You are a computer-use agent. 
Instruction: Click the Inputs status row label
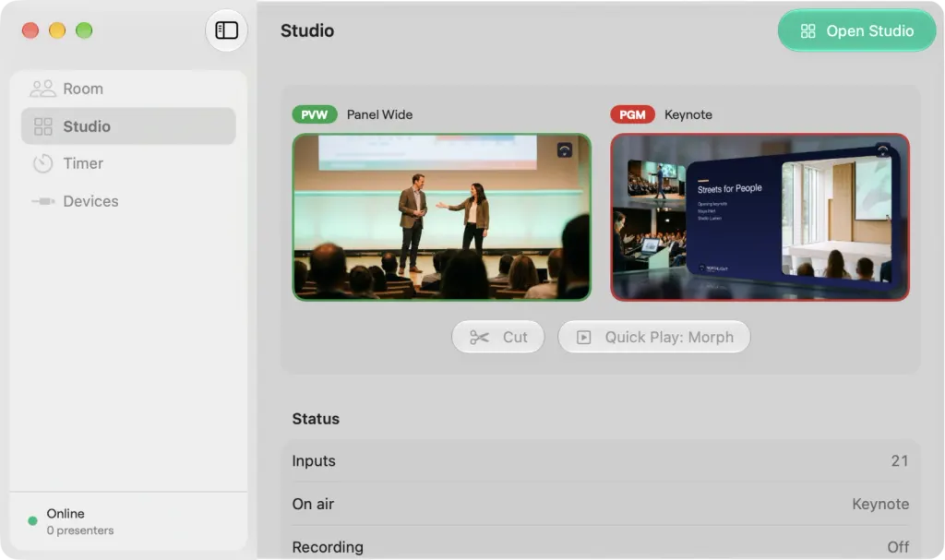(x=314, y=461)
